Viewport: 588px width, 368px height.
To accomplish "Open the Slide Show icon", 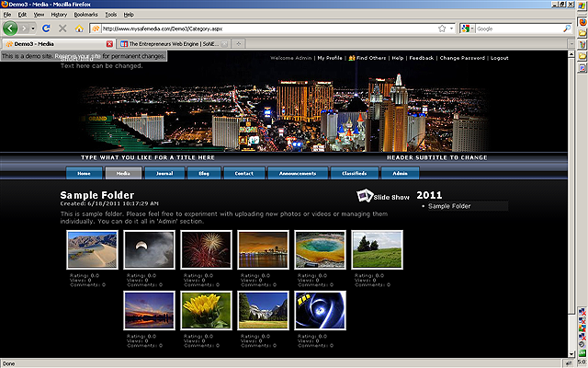I will click(364, 195).
